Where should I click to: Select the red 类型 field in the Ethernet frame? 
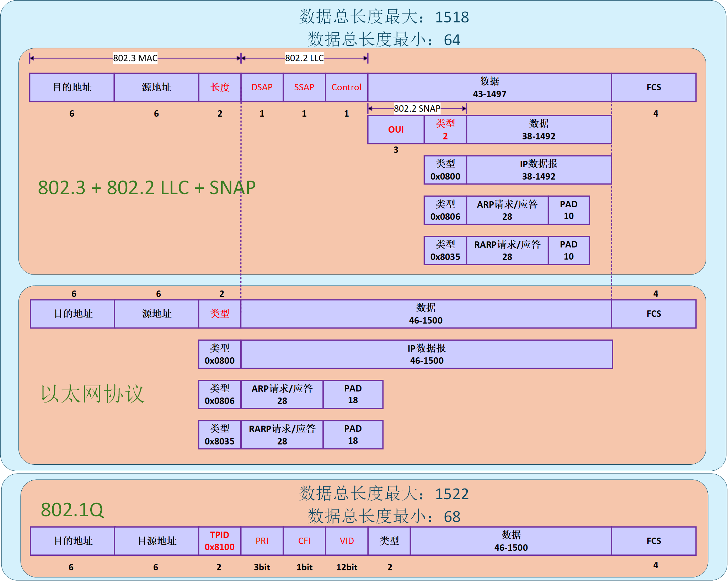[219, 314]
